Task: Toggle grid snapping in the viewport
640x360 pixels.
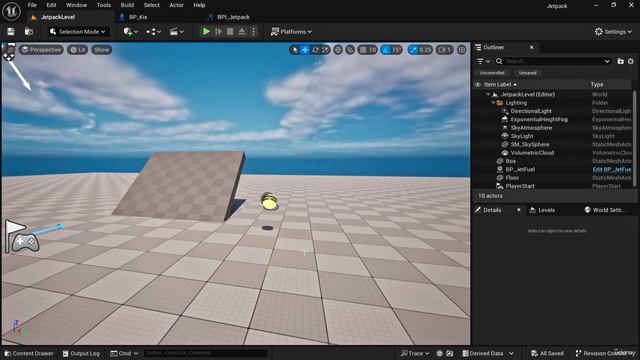Action: click(362, 50)
